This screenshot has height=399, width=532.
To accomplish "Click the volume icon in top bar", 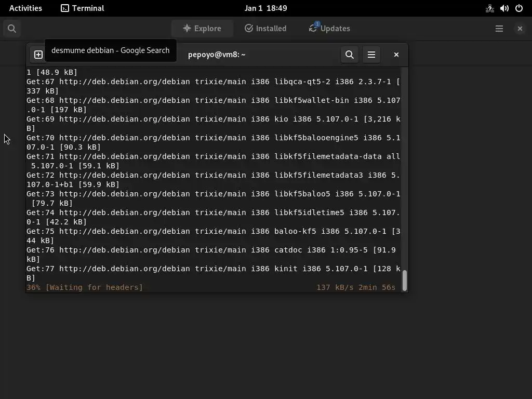I will (x=504, y=8).
